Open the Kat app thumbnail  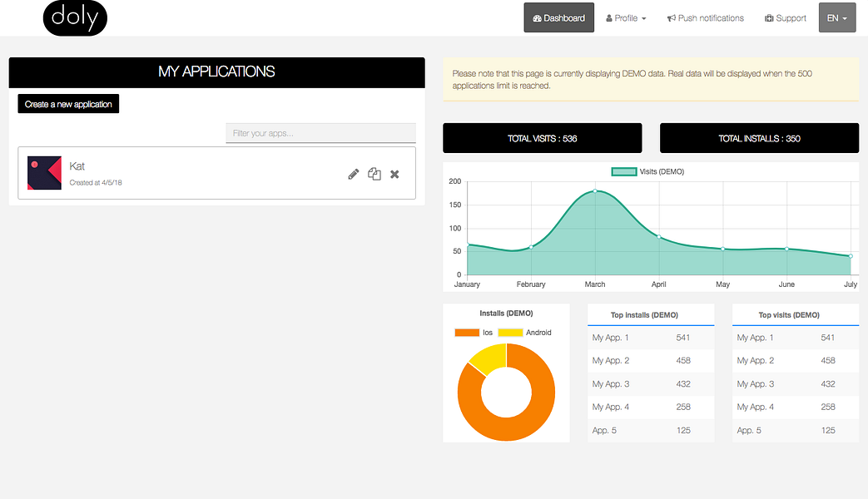pos(44,173)
